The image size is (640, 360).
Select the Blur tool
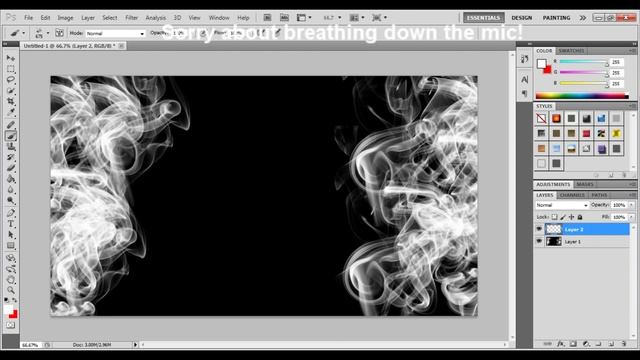point(11,189)
